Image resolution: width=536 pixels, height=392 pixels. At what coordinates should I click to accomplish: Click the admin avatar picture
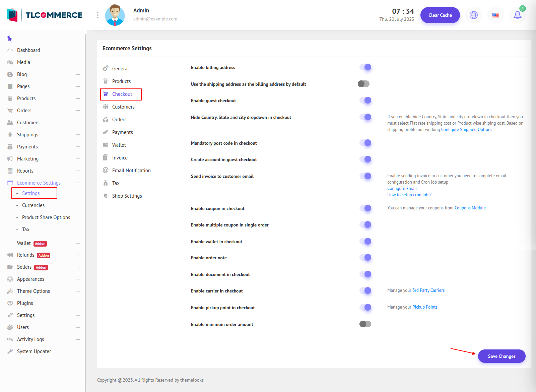115,15
